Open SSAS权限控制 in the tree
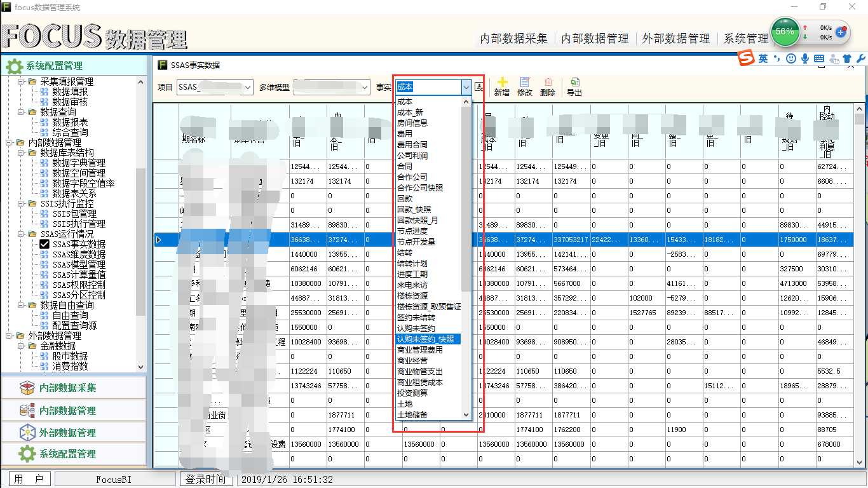The image size is (868, 488). (x=79, y=285)
